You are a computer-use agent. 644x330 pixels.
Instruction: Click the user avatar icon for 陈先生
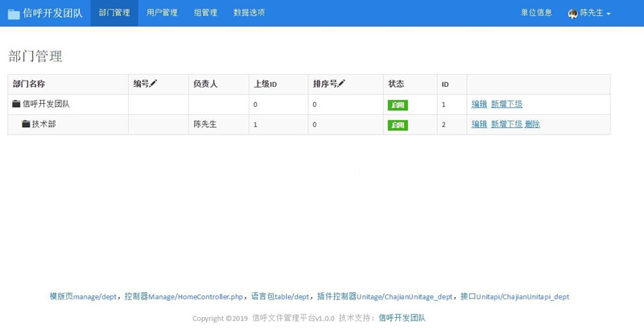click(x=572, y=14)
